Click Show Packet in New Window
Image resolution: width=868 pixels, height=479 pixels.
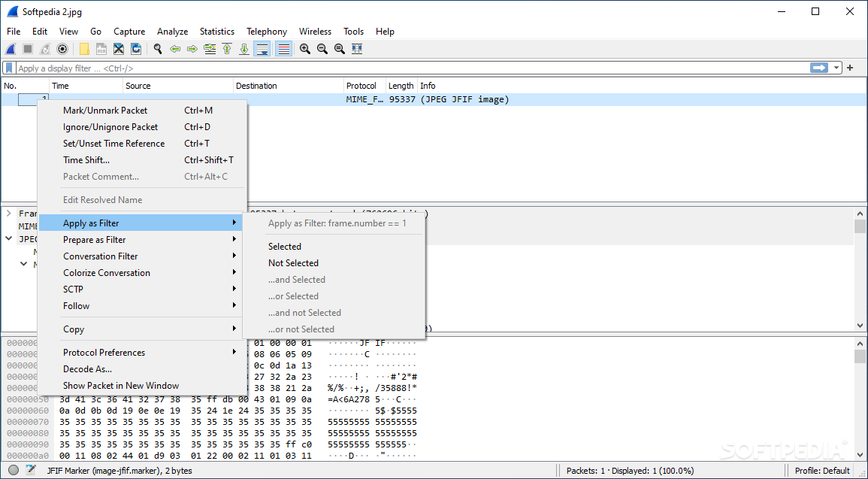(x=121, y=386)
